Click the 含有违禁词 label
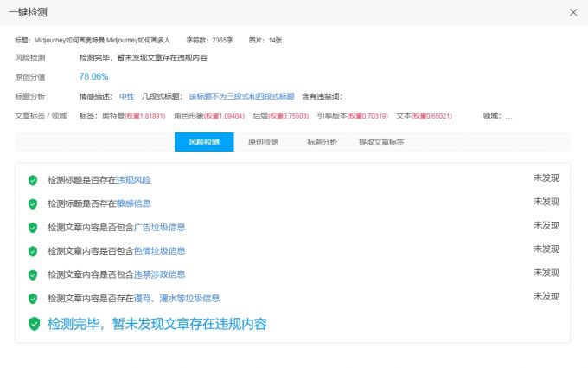This screenshot has width=588, height=368. 323,96
